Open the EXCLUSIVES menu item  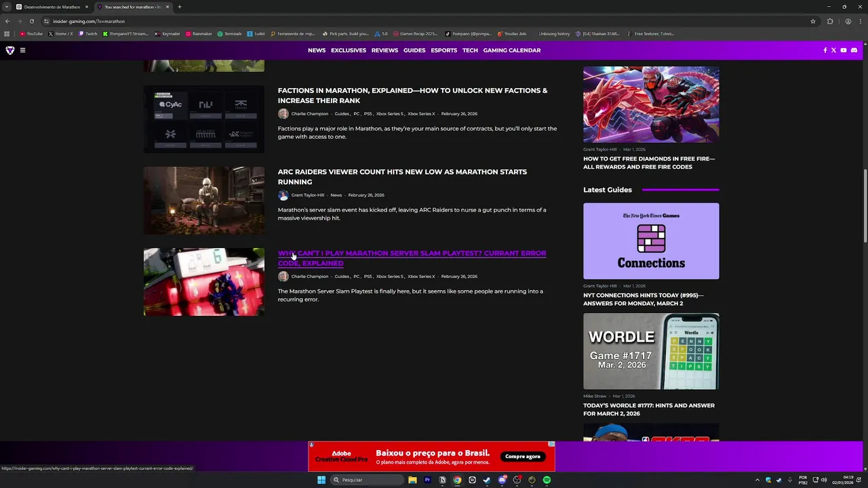coord(349,50)
